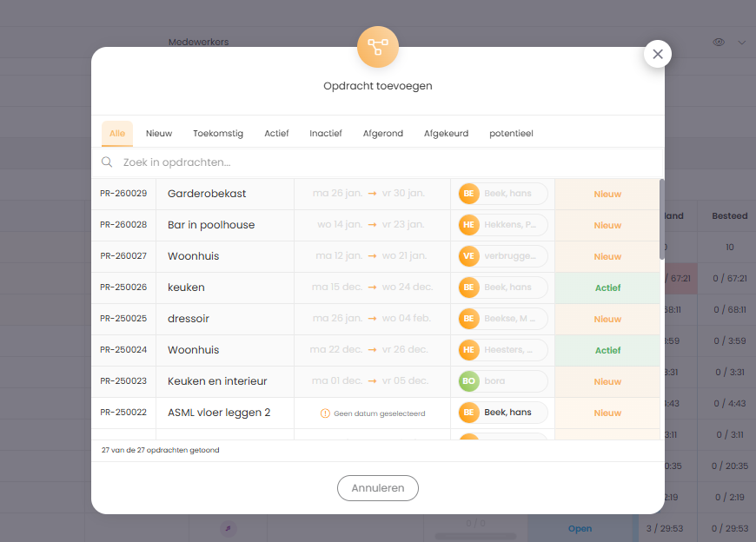This screenshot has width=756, height=542.
Task: Choose the ASML vloer leggen 2 order
Action: (219, 413)
